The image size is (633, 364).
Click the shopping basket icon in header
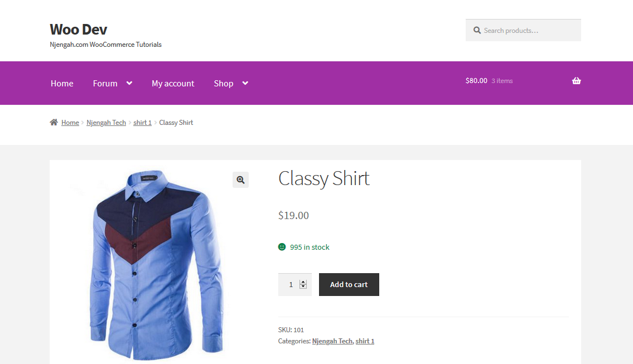tap(576, 81)
